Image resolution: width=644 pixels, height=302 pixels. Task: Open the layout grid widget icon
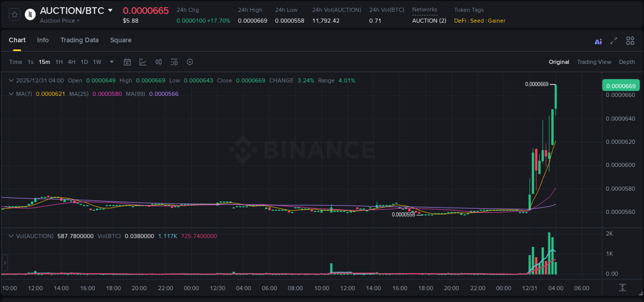[630, 41]
